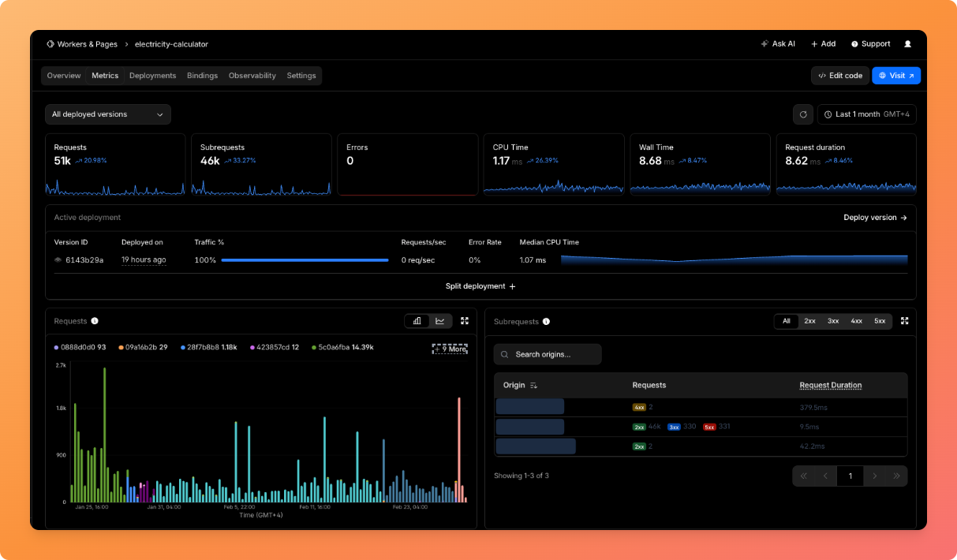Viewport: 957px width, 560px height.
Task: Expand the Requests chart to fullscreen
Action: 465,321
